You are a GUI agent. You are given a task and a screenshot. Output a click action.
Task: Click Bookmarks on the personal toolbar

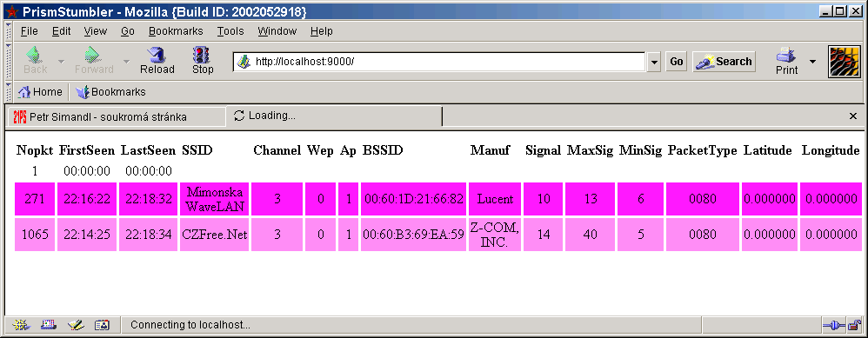[x=110, y=92]
